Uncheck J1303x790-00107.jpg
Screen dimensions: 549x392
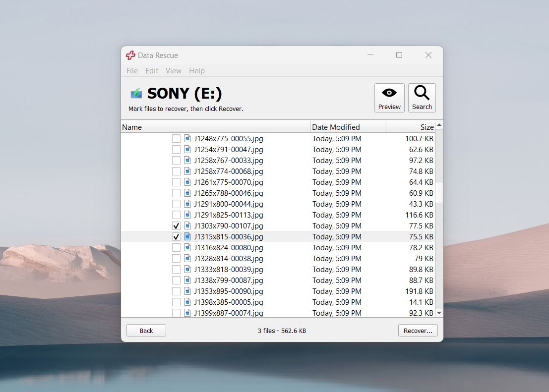tap(176, 226)
